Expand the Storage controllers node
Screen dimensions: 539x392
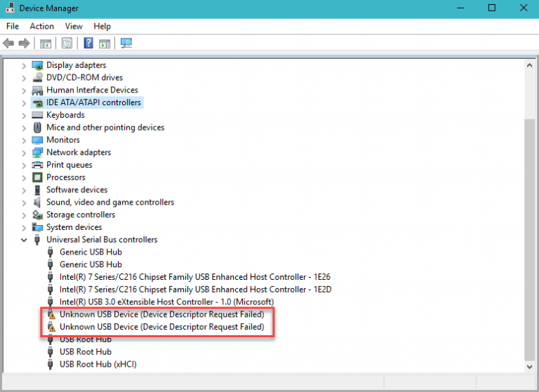point(24,215)
